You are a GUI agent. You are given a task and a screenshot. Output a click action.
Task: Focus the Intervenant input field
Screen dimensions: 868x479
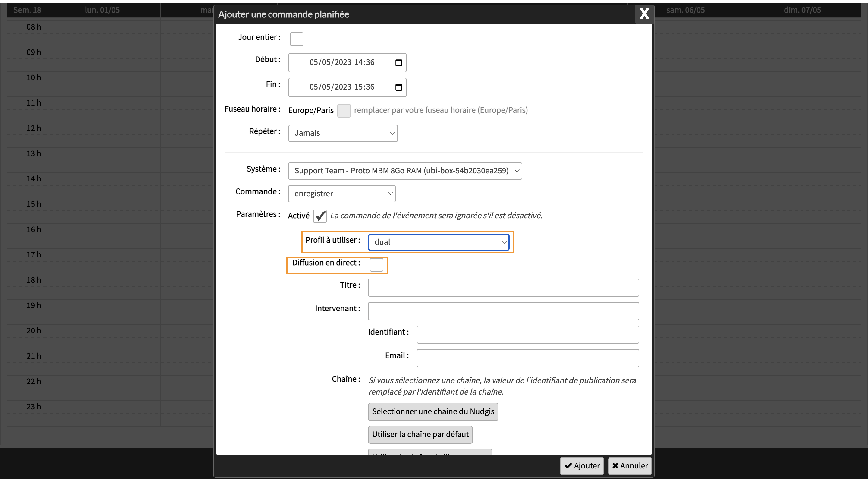coord(503,311)
